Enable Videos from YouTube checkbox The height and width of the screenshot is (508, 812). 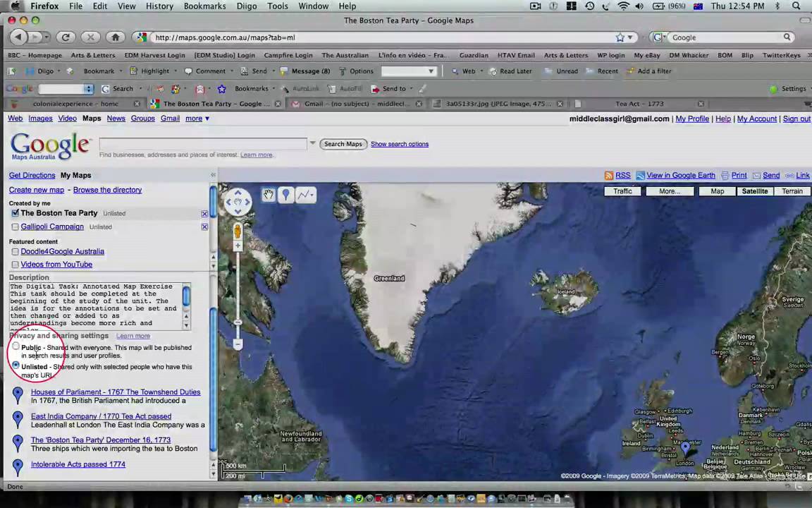click(x=15, y=265)
